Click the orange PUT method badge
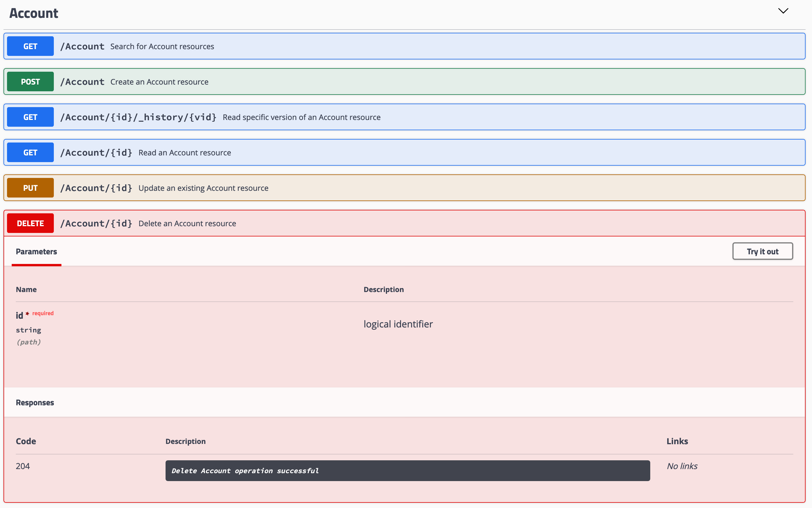Viewport: 812px width, 508px height. tap(30, 188)
